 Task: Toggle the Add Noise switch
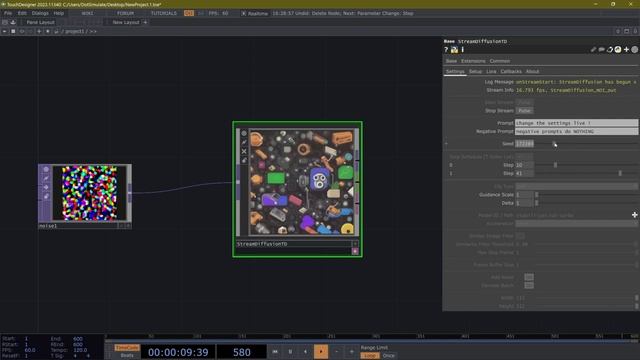click(x=529, y=277)
